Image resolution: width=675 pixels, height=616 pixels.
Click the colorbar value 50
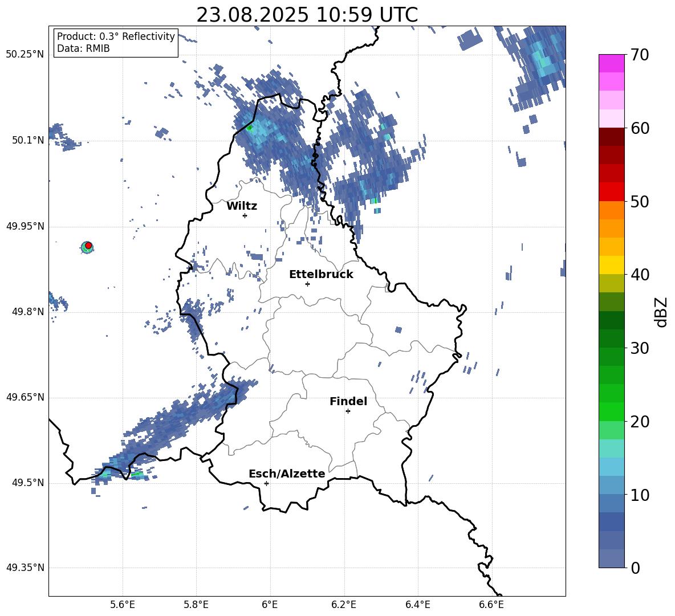pos(640,201)
